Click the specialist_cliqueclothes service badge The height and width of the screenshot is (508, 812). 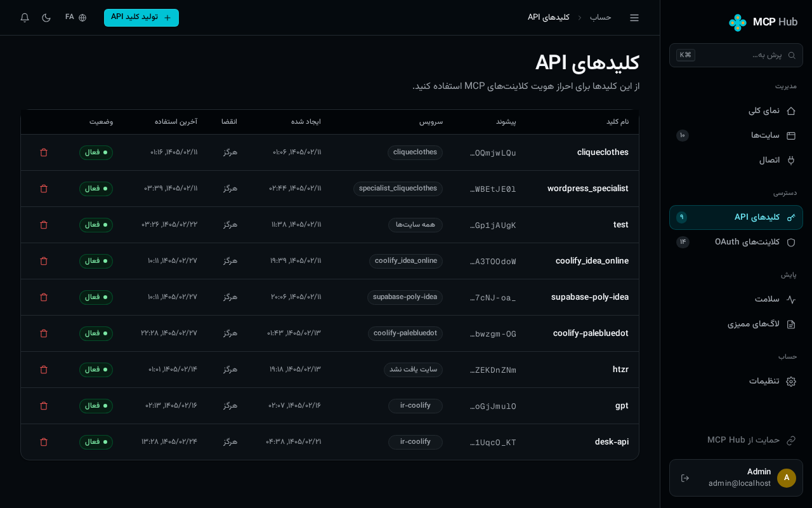(398, 189)
